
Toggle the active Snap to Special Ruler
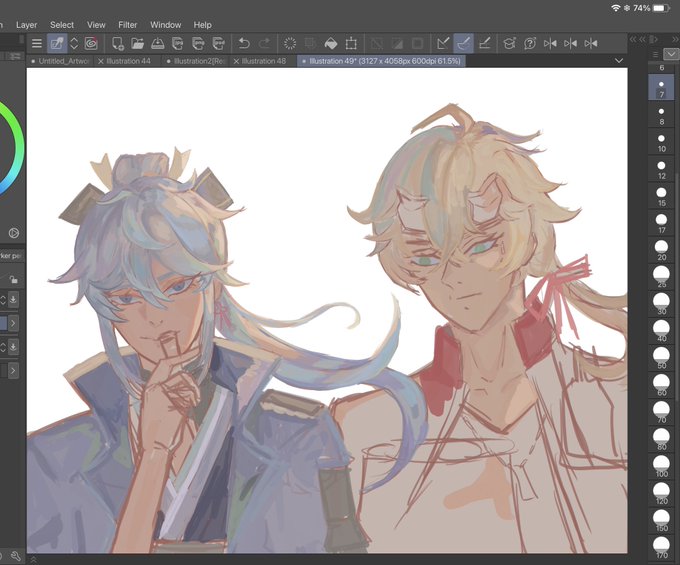463,43
